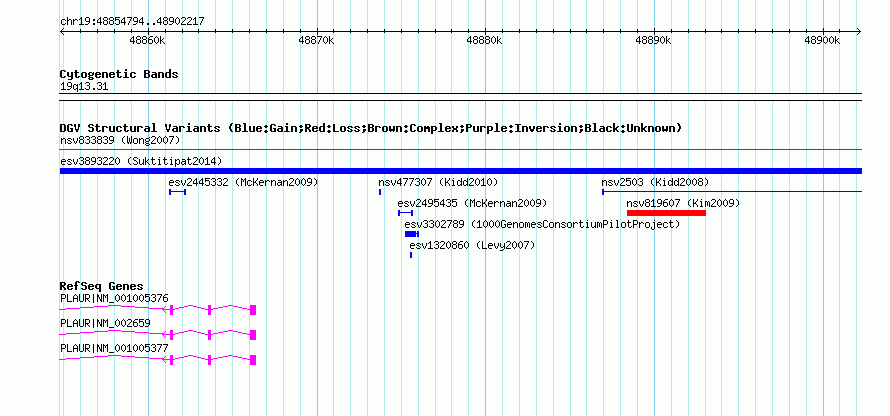The width and height of the screenshot is (890, 416).
Task: Select the nsv477307 blue variant mark
Action: (380, 192)
